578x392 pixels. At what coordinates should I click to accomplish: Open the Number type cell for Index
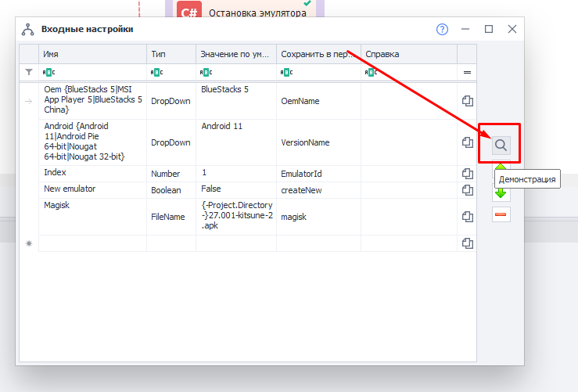click(x=171, y=174)
